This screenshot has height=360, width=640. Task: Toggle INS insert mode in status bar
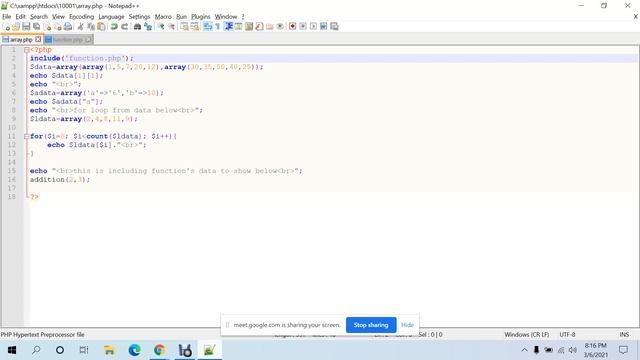[624, 335]
